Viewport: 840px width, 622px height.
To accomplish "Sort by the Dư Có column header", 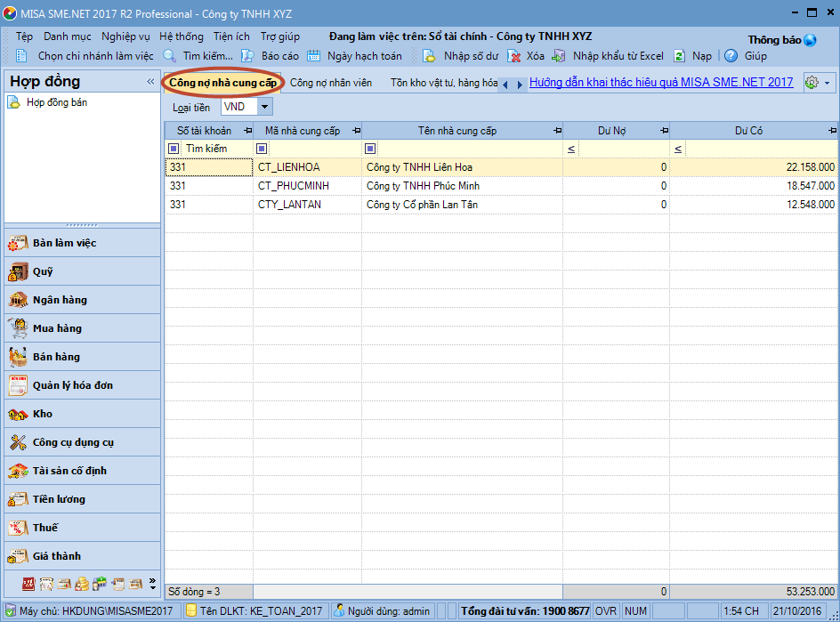I will point(748,131).
